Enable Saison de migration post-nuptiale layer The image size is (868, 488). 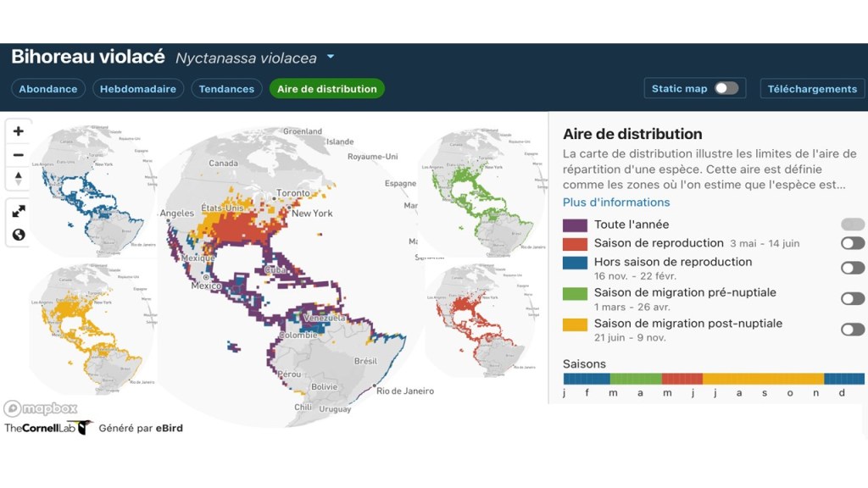(x=852, y=330)
